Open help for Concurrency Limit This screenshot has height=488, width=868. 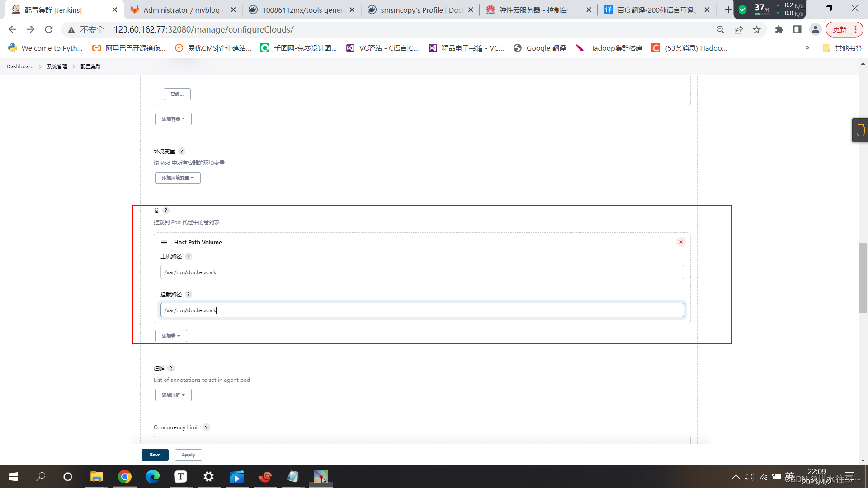[206, 427]
